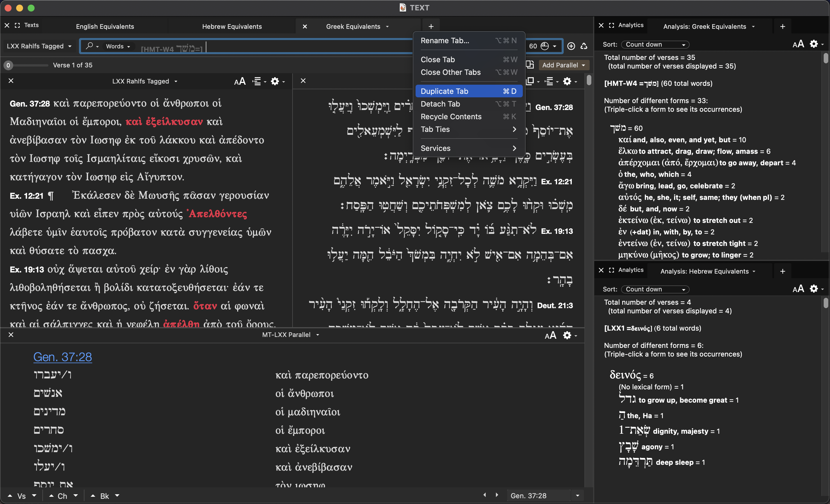Expand the LXX Rahlfs Tagged module dropdown
This screenshot has width=830, height=504.
pyautogui.click(x=39, y=46)
